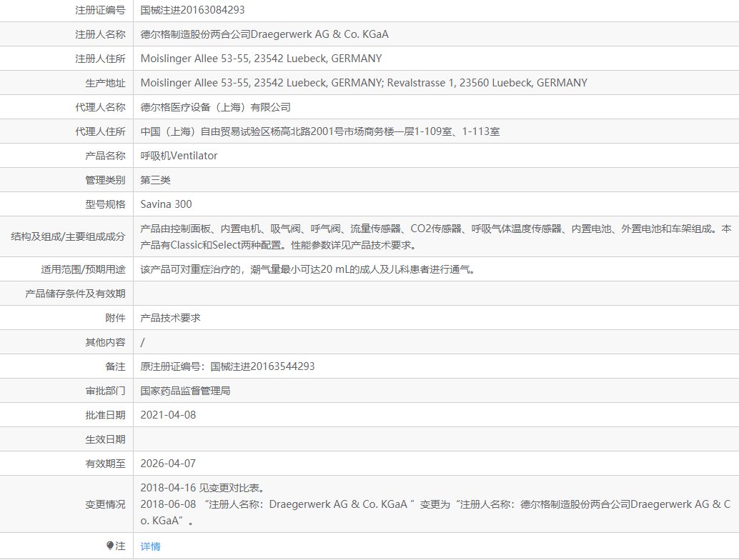This screenshot has width=739, height=560.
Task: Click the 备注 label
Action: pos(116,366)
